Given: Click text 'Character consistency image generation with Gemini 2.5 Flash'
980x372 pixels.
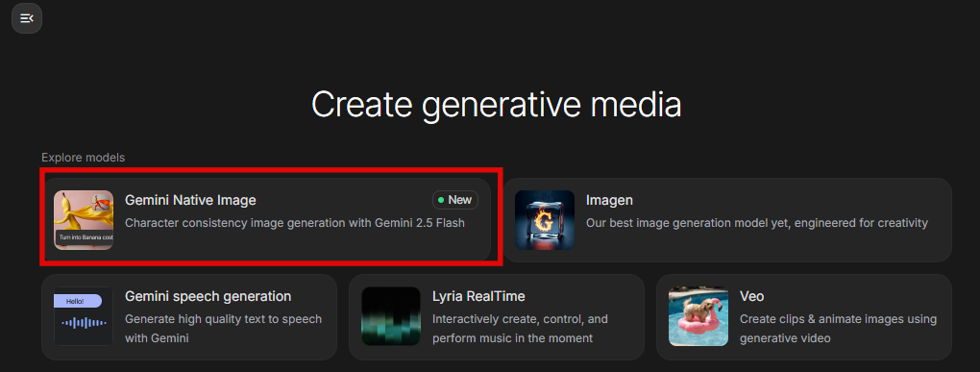Looking at the screenshot, I should click(295, 223).
